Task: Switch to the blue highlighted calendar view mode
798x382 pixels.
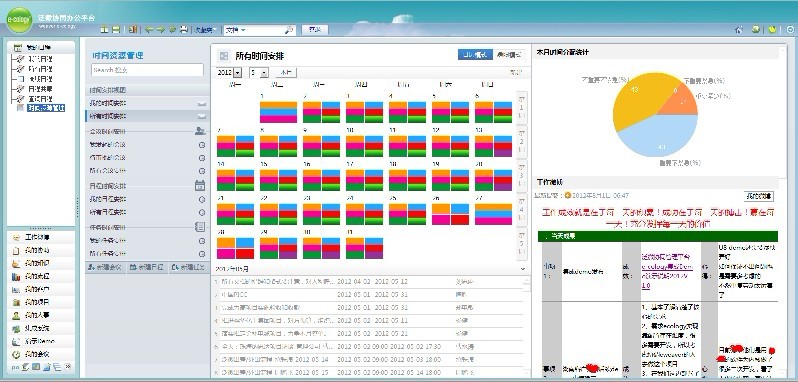Action: click(x=475, y=54)
